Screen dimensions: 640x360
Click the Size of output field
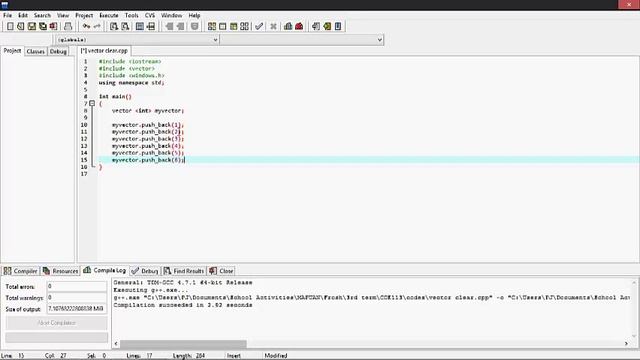click(x=77, y=309)
